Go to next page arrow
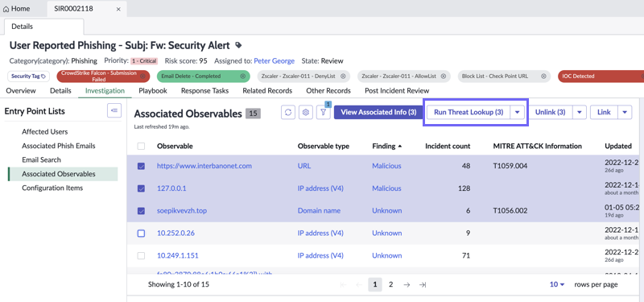 (407, 284)
